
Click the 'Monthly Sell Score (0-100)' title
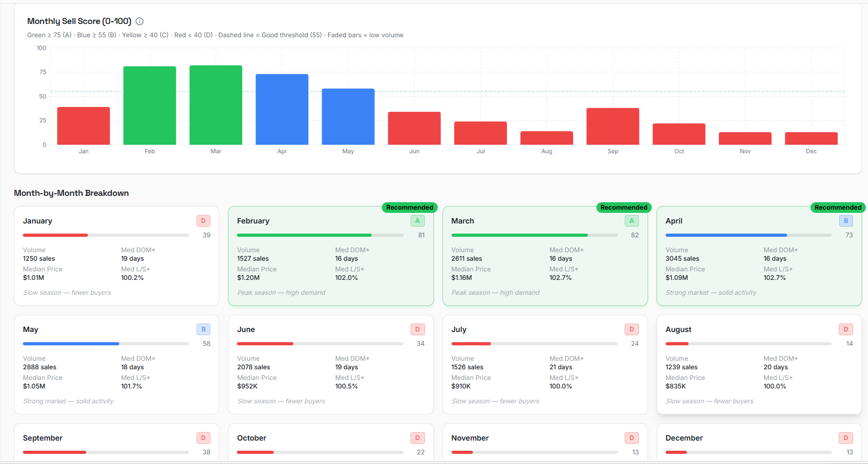coord(79,21)
